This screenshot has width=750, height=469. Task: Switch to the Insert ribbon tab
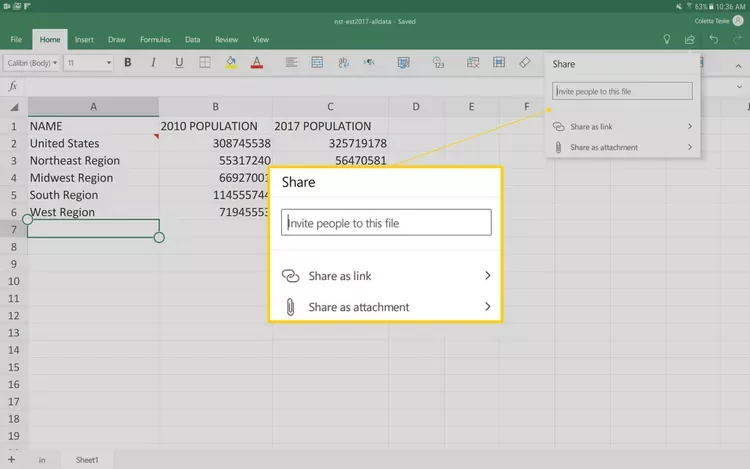84,40
